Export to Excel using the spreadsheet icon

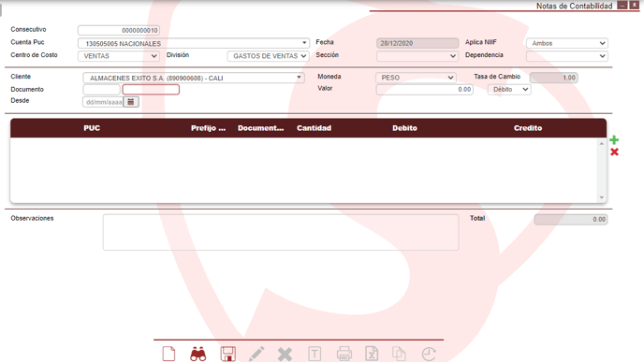372,354
